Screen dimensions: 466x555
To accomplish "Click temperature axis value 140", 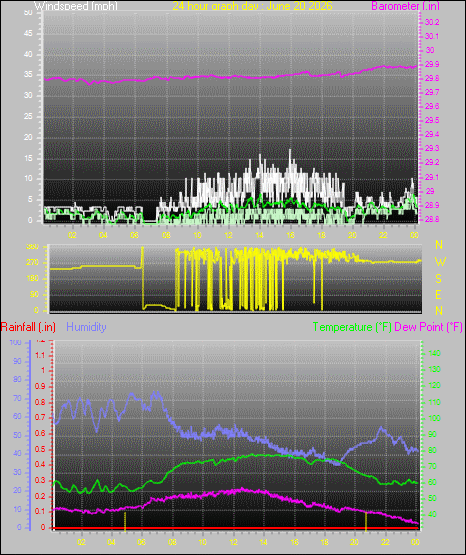I will tap(435, 353).
